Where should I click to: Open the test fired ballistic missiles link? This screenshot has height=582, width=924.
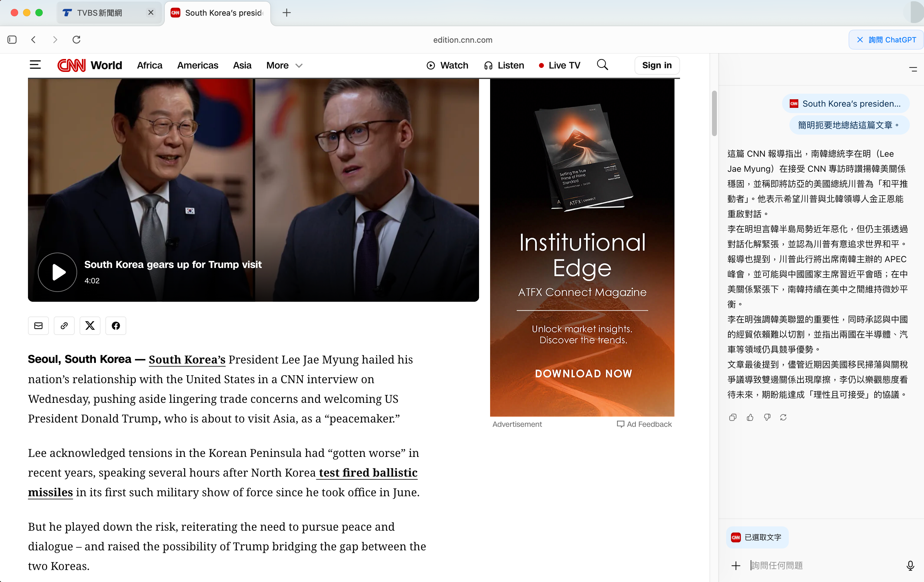tap(367, 473)
